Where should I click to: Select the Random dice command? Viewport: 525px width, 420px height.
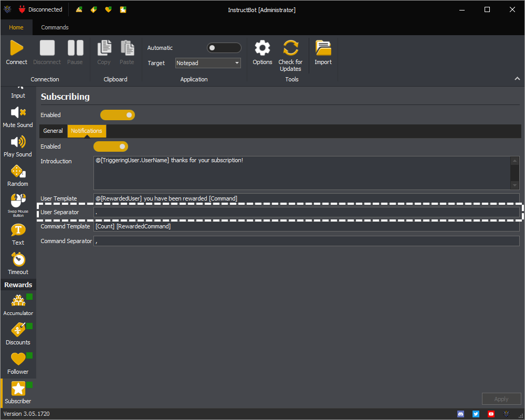[18, 176]
